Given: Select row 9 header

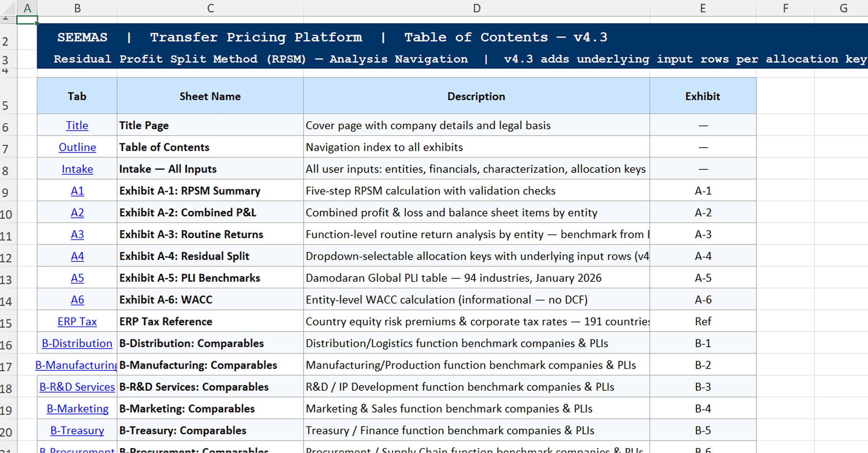Looking at the screenshot, I should coord(8,190).
